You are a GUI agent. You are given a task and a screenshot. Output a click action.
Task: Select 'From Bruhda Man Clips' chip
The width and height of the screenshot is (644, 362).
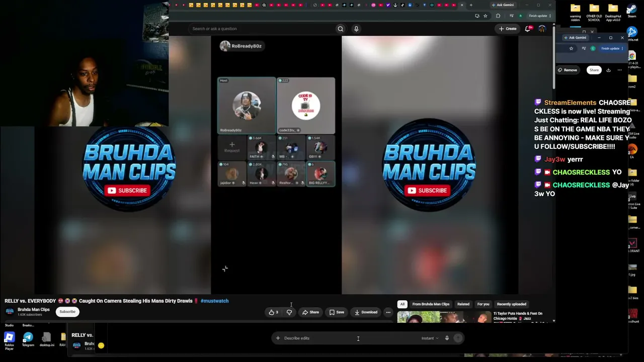(x=431, y=304)
